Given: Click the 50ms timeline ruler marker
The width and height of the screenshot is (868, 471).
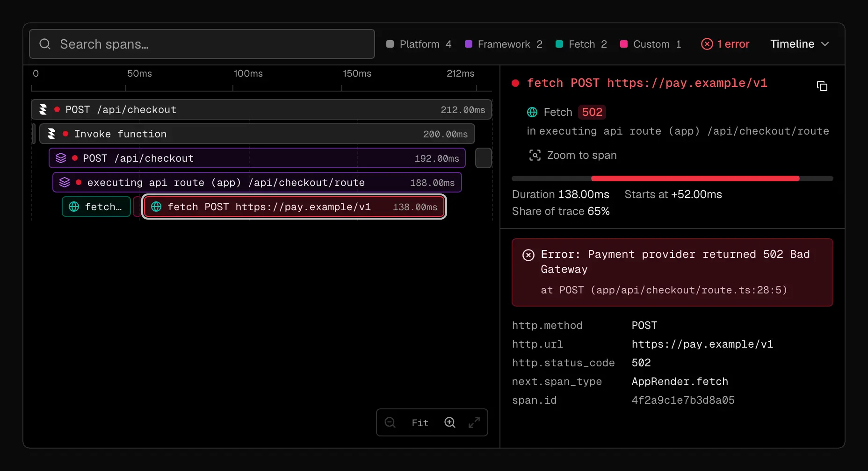Looking at the screenshot, I should coord(139,73).
